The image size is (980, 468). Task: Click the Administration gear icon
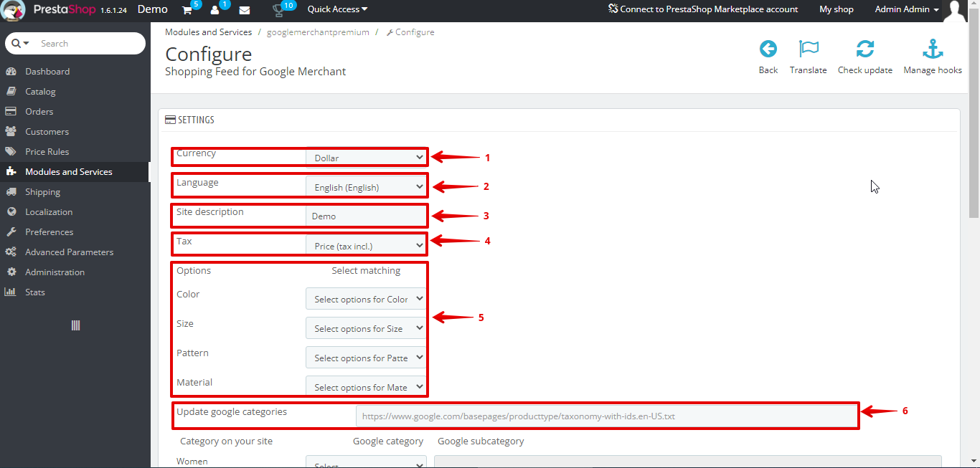click(11, 272)
